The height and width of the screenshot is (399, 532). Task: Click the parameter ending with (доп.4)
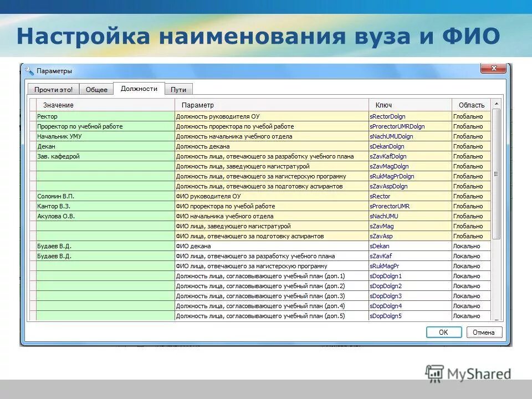click(272, 306)
